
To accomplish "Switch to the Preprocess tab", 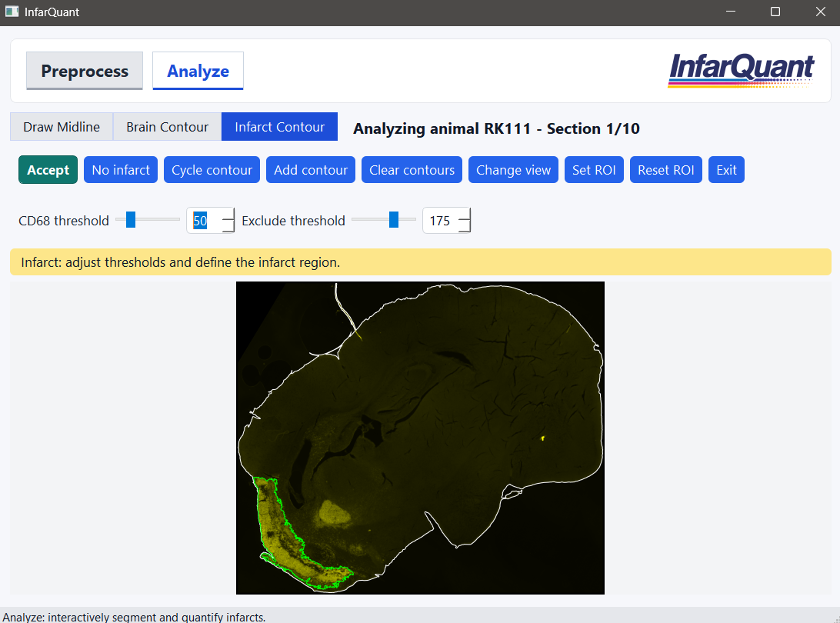I will (x=84, y=71).
